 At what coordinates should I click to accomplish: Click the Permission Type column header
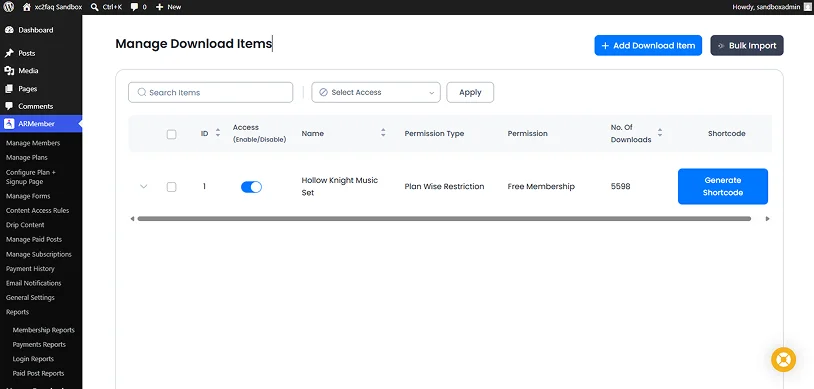click(x=434, y=133)
